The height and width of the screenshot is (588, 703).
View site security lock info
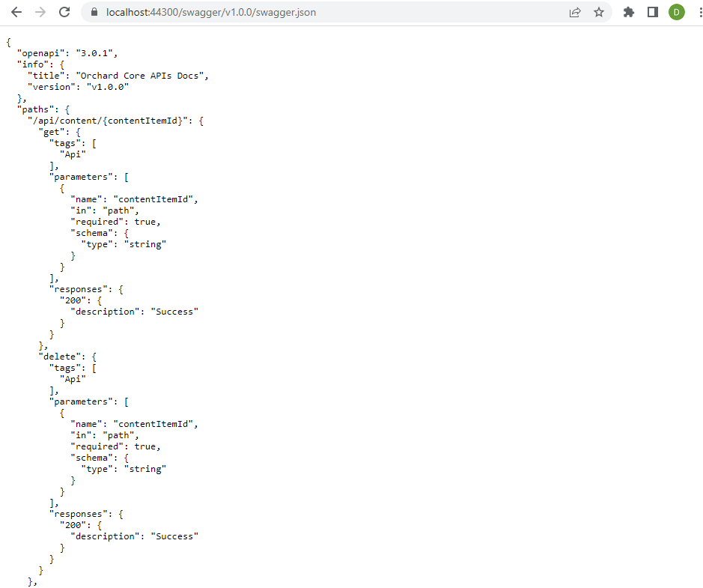click(x=94, y=12)
